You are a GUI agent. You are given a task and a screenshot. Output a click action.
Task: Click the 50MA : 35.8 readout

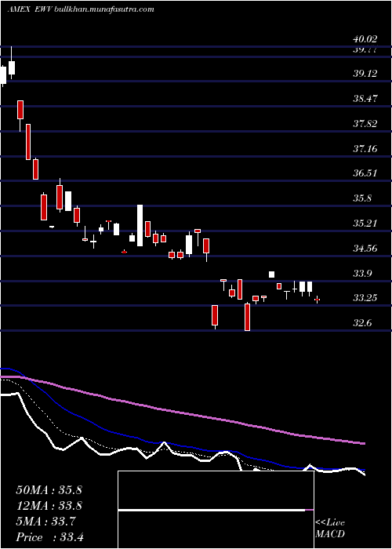point(49,490)
